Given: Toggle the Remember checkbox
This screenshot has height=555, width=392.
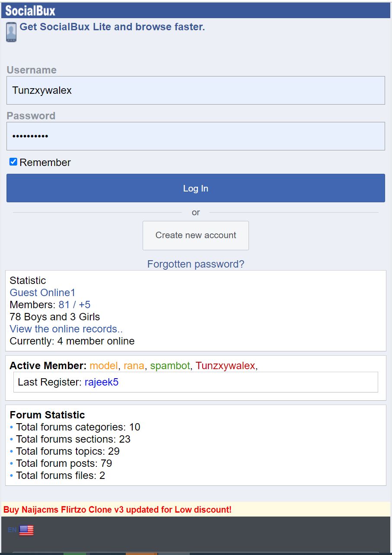Looking at the screenshot, I should point(13,162).
